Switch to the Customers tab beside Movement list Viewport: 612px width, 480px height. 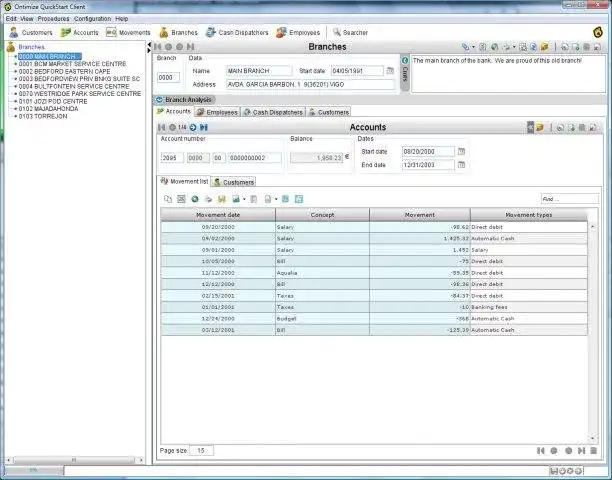233,182
